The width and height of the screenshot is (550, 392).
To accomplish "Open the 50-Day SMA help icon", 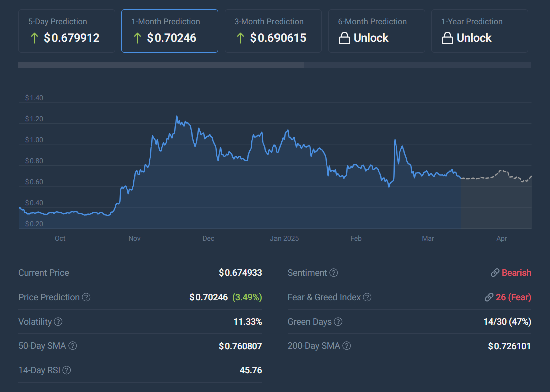I will pyautogui.click(x=72, y=346).
